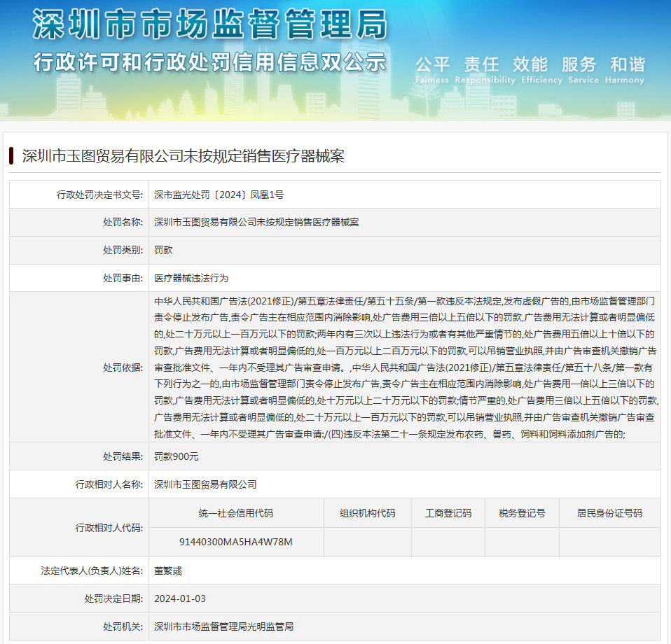
Task: Click the 和谐 Harmony slogan
Action: point(625,70)
